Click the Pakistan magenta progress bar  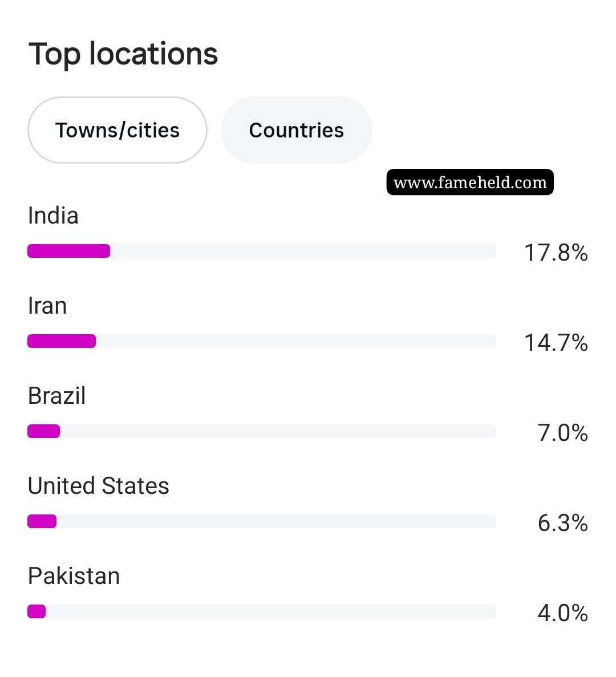pos(37,611)
